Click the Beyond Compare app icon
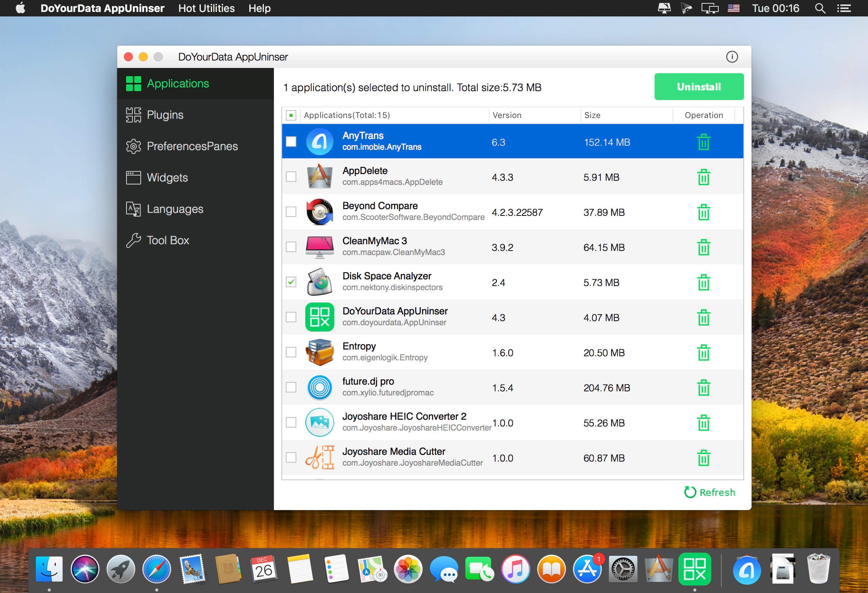Screen dimensions: 868x593 [x=319, y=212]
